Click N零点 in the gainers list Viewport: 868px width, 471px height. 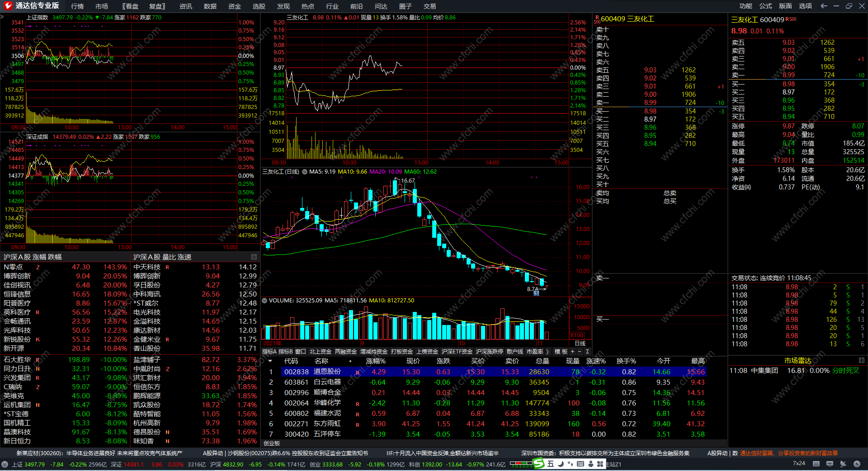13,267
